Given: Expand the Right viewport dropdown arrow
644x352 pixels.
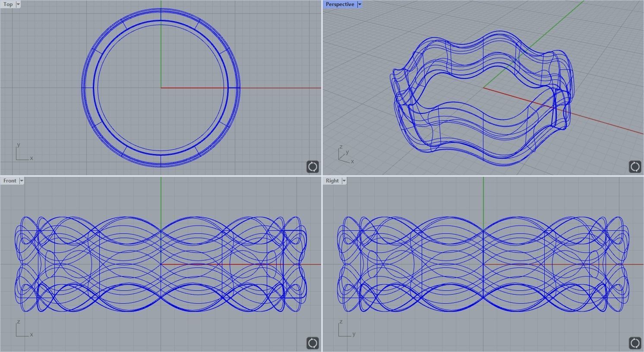Looking at the screenshot, I should click(x=344, y=181).
